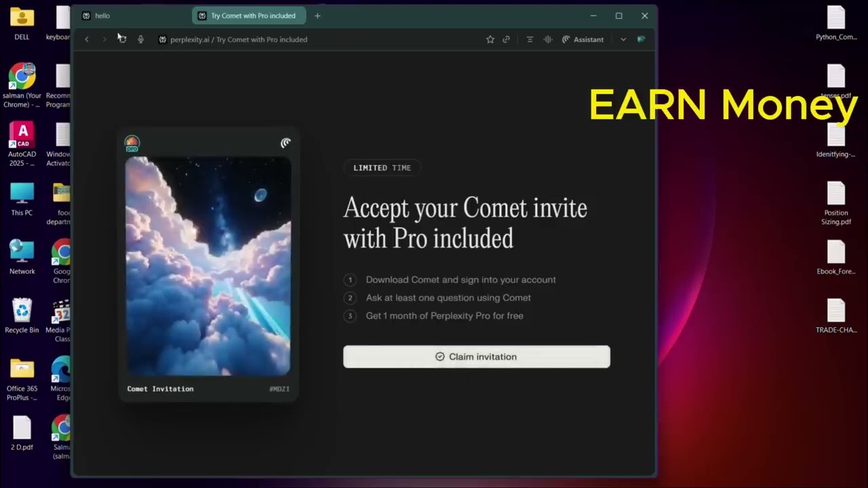Expand the chevron dropdown beside Assistant
This screenshot has height=488, width=868.
tap(623, 39)
